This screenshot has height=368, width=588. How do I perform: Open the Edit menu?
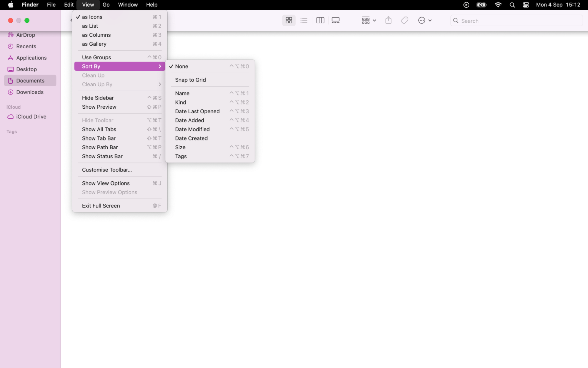(69, 5)
